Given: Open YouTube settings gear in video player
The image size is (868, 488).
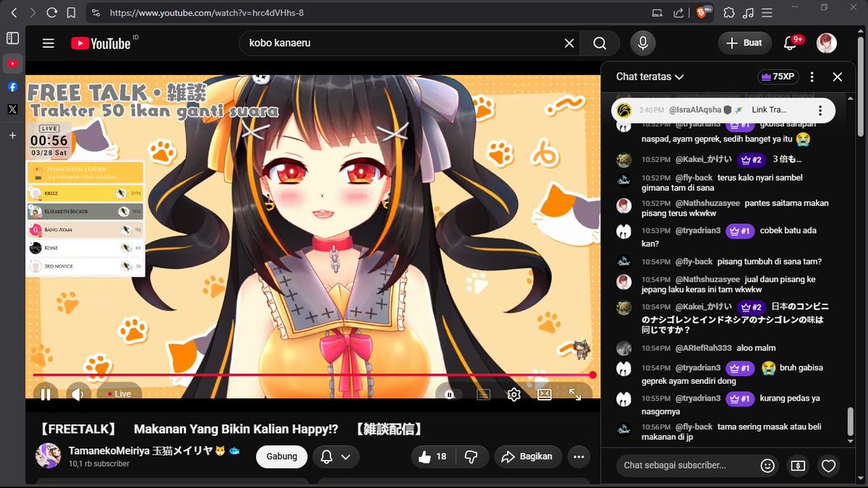Looking at the screenshot, I should [x=514, y=394].
